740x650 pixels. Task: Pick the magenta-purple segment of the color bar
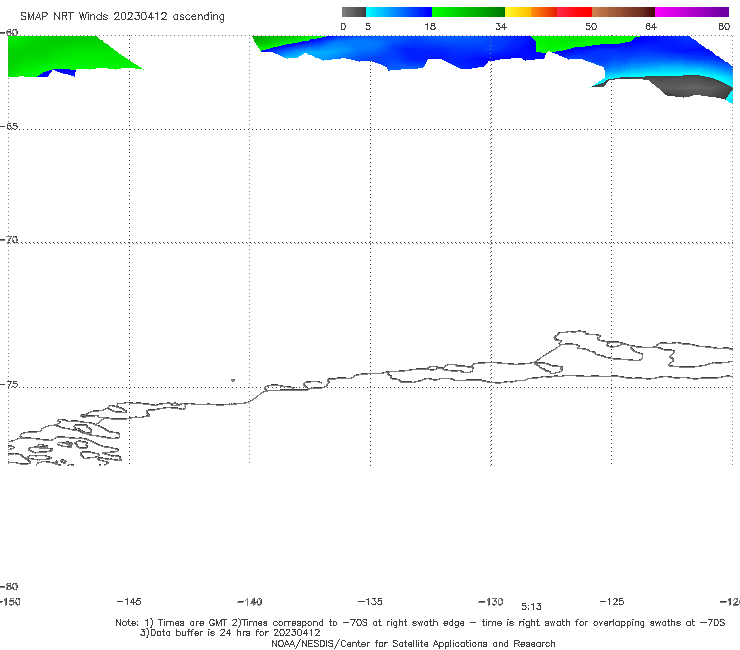click(x=691, y=12)
